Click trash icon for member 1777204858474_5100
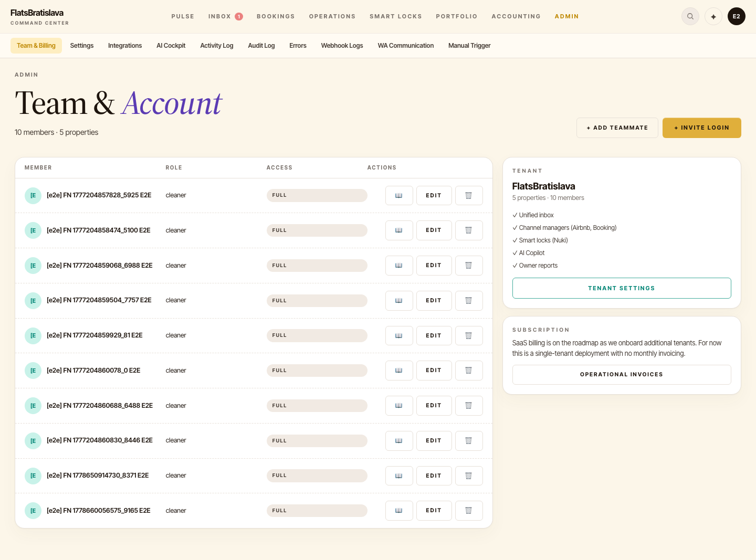Image resolution: width=756 pixels, height=560 pixels. 469,230
